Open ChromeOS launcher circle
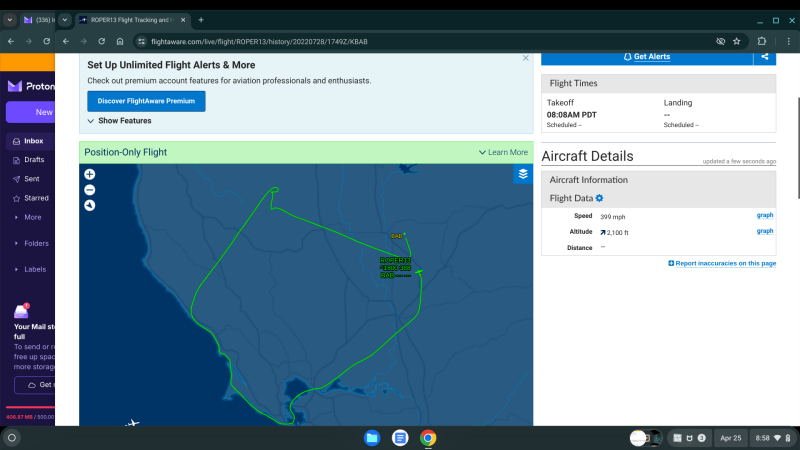 [x=12, y=438]
